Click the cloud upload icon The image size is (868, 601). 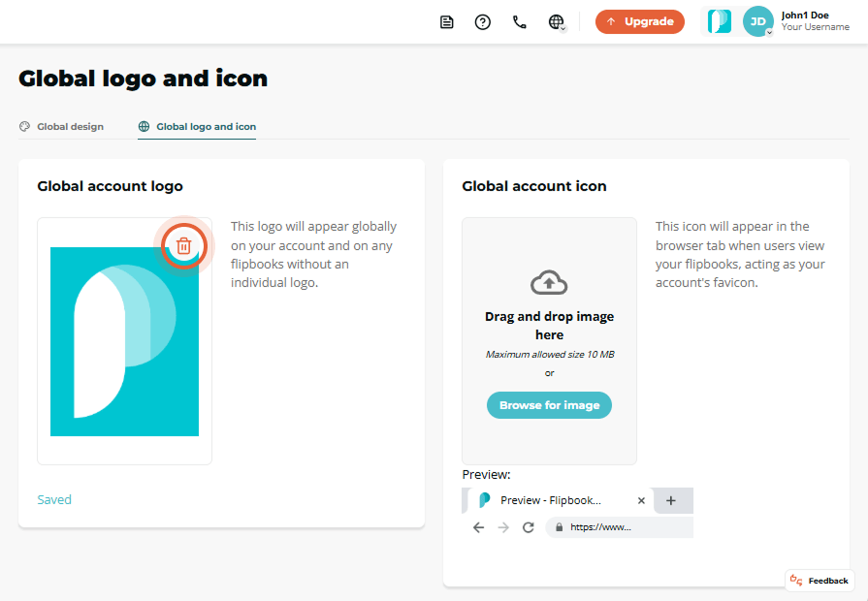coord(549,283)
